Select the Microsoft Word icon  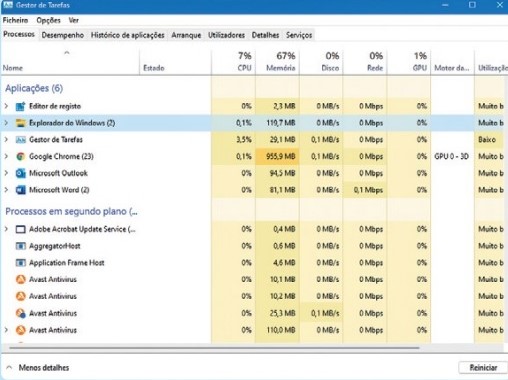[x=21, y=190]
